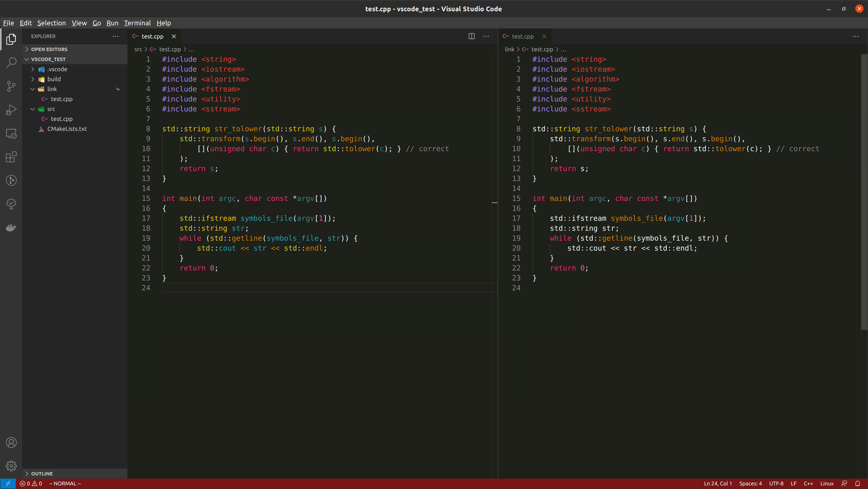The image size is (868, 489).
Task: Click right editor vertical scrollbar
Action: tap(864, 192)
